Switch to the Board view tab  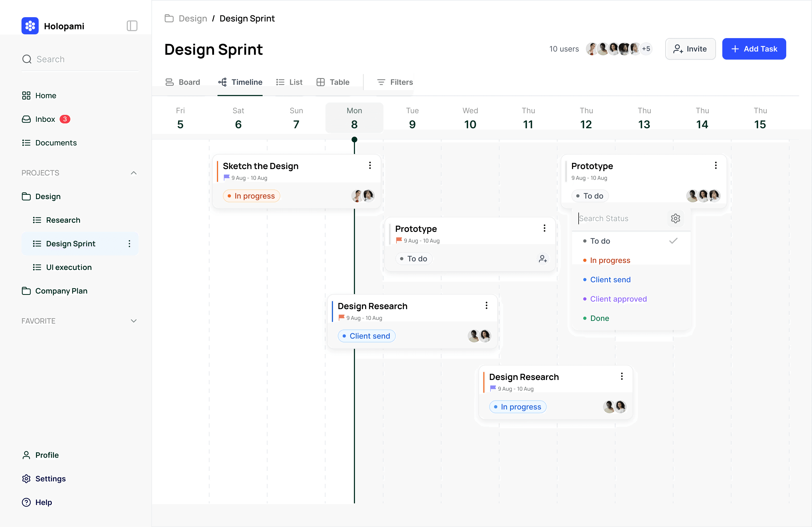pyautogui.click(x=183, y=82)
